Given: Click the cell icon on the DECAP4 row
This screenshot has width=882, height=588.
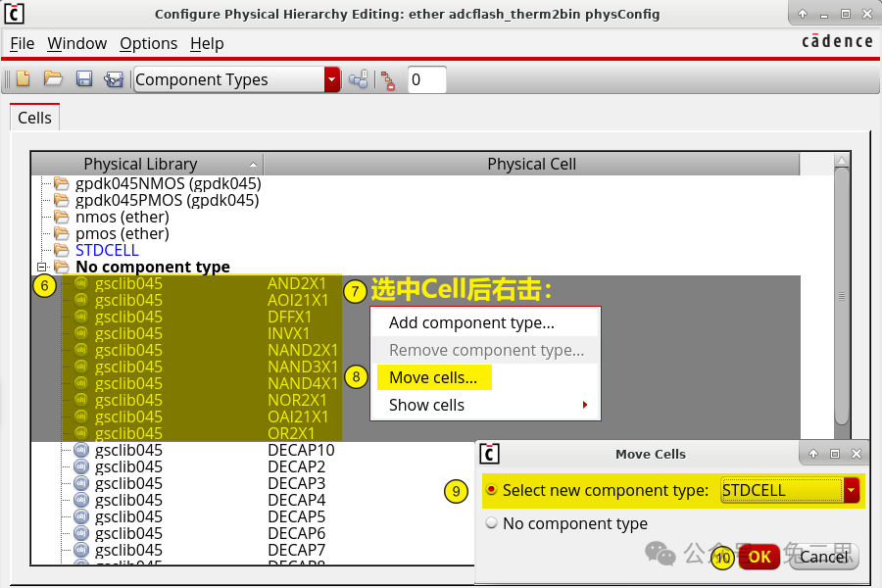Looking at the screenshot, I should tap(81, 500).
